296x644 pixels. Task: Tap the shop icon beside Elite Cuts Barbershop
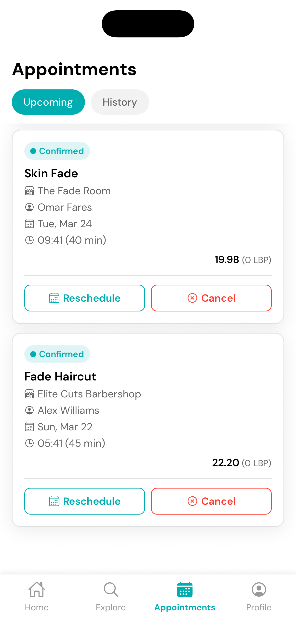coord(29,394)
